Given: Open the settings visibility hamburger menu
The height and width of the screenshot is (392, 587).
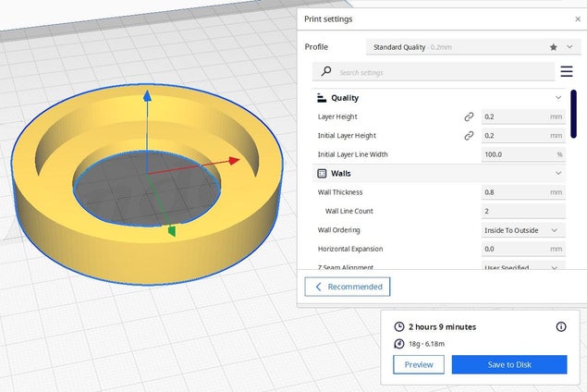Looking at the screenshot, I should click(567, 71).
